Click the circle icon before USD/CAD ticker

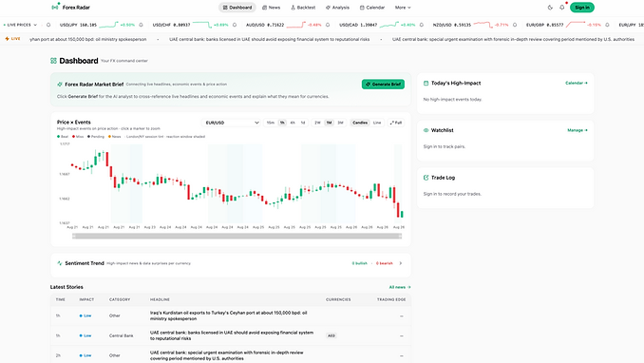pyautogui.click(x=328, y=25)
